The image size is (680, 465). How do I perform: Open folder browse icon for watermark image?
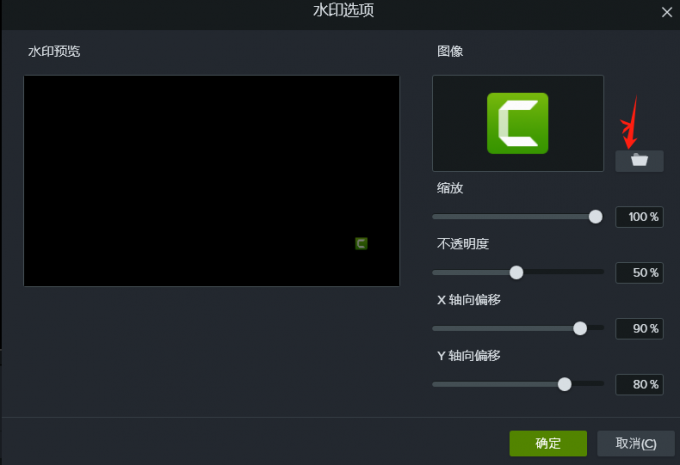pyautogui.click(x=639, y=160)
